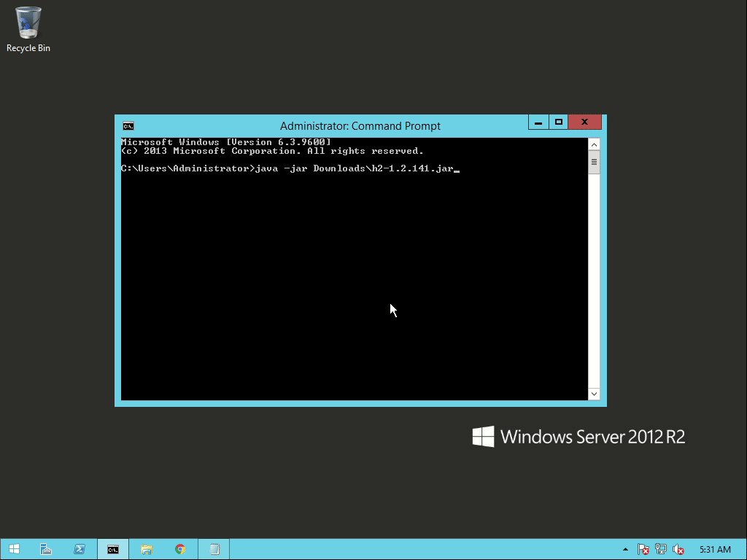747x560 pixels.
Task: Maximize the Command Prompt window
Action: [558, 122]
